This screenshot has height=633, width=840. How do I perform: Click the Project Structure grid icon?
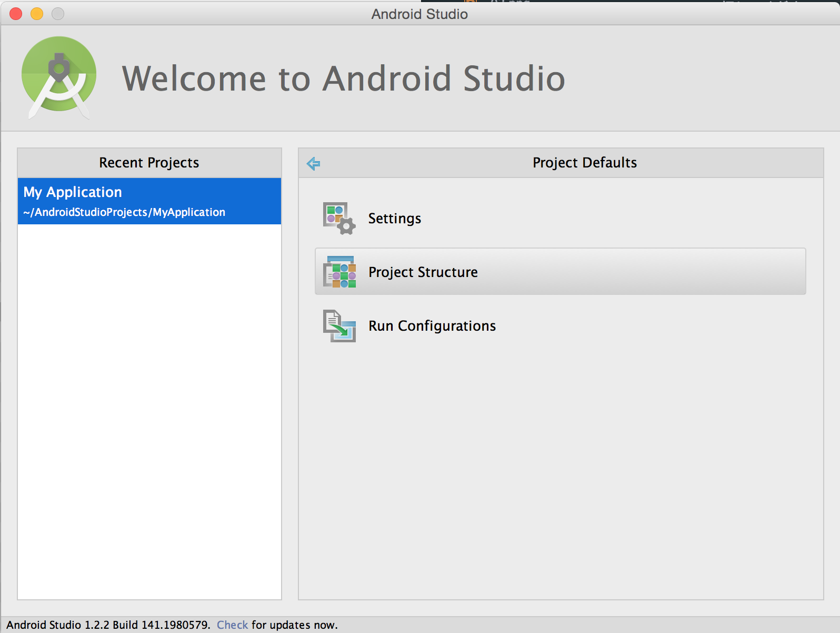[x=339, y=272]
